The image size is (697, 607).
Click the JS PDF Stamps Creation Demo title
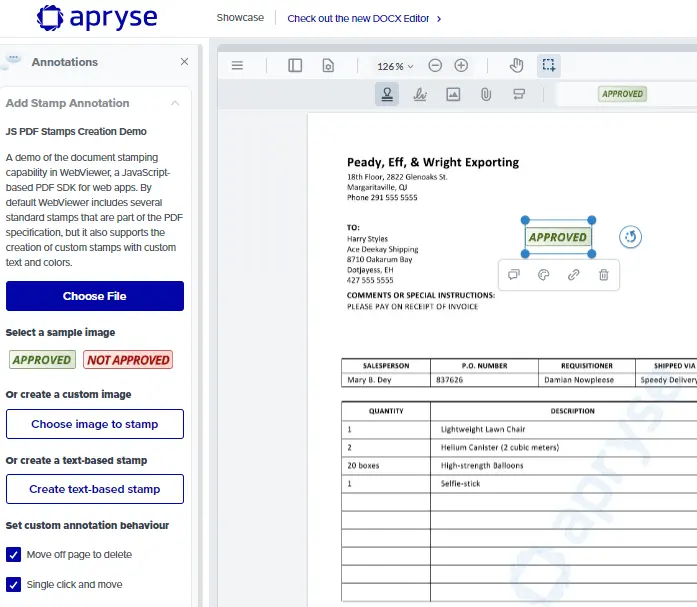tap(76, 132)
